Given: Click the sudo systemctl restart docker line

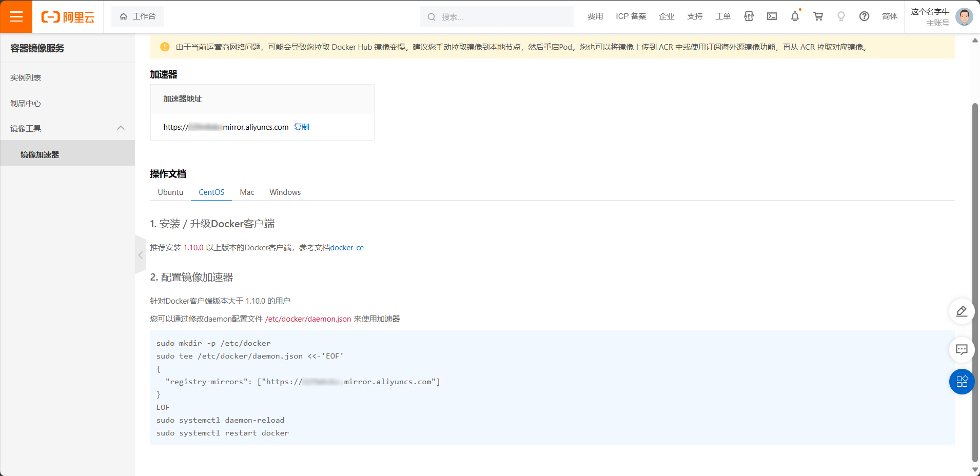Looking at the screenshot, I should click(223, 433).
